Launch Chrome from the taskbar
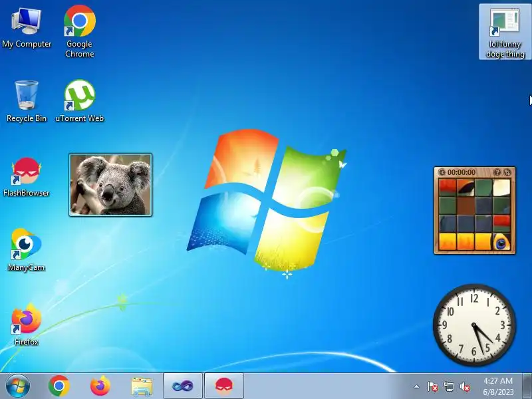Viewport: 532px width, 399px height. (59, 386)
